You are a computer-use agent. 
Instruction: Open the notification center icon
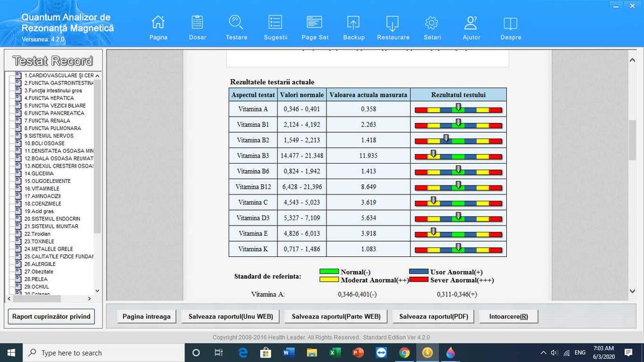629,352
